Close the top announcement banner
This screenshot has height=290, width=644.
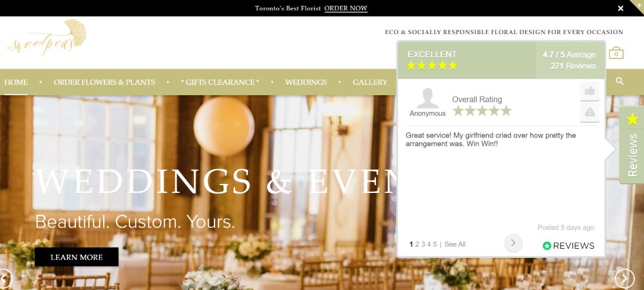pos(621,8)
